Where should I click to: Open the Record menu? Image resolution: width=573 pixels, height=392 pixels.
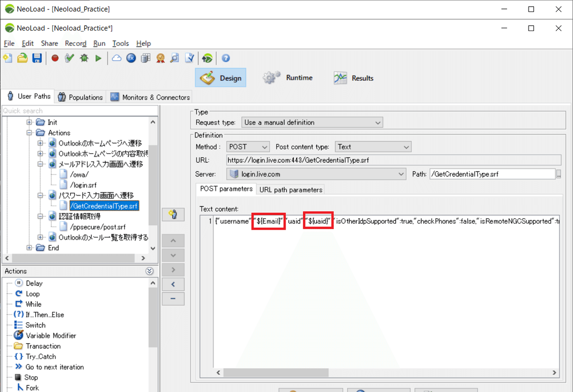pyautogui.click(x=75, y=43)
